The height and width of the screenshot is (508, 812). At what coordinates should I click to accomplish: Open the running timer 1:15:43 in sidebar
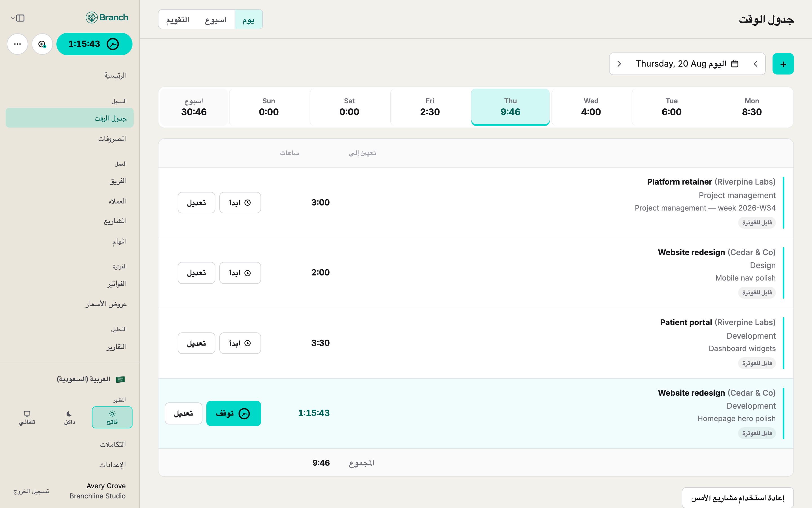pos(94,44)
